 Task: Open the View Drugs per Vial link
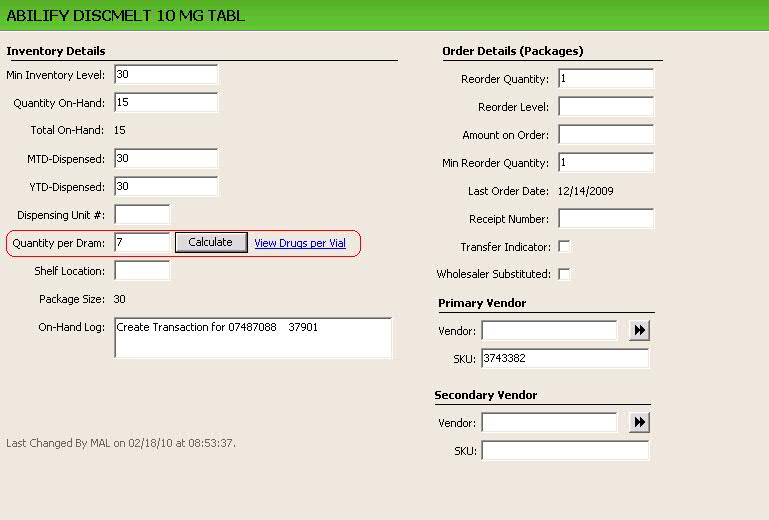300,243
